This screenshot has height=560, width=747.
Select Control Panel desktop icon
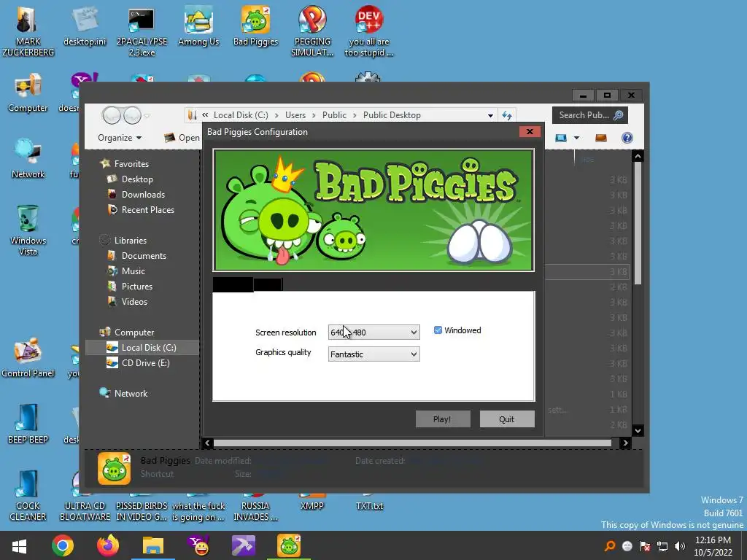click(28, 357)
